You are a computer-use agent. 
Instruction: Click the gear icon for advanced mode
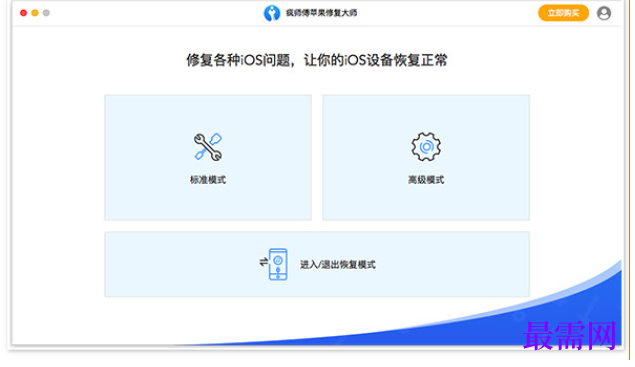coord(426,147)
